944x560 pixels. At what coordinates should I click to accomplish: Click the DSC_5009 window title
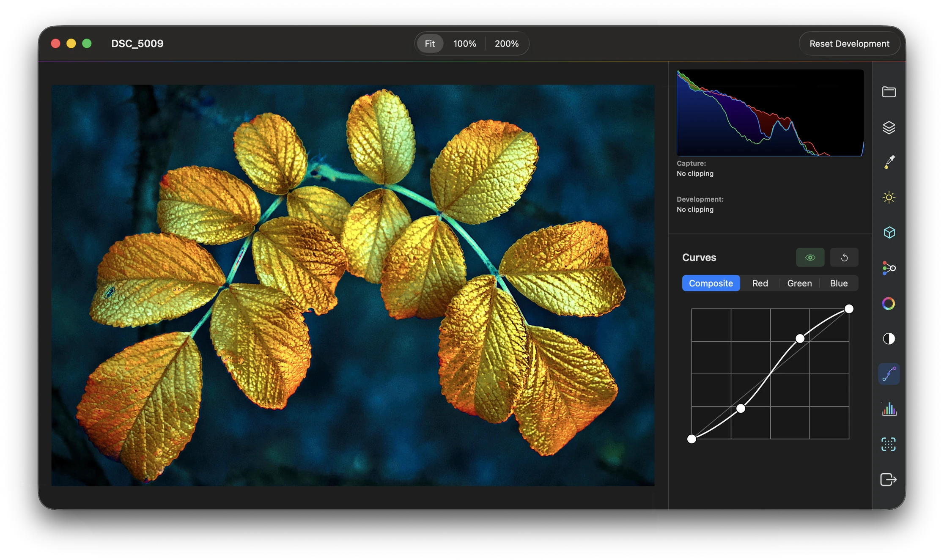(x=137, y=44)
